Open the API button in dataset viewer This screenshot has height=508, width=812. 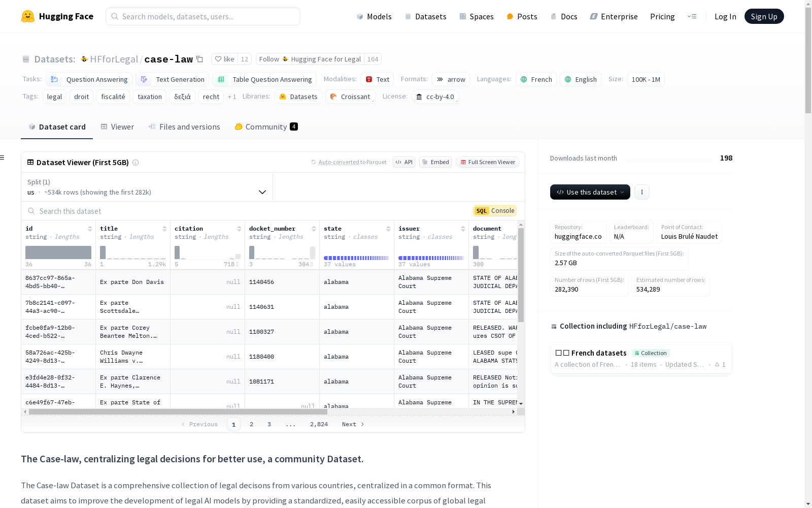tap(404, 162)
